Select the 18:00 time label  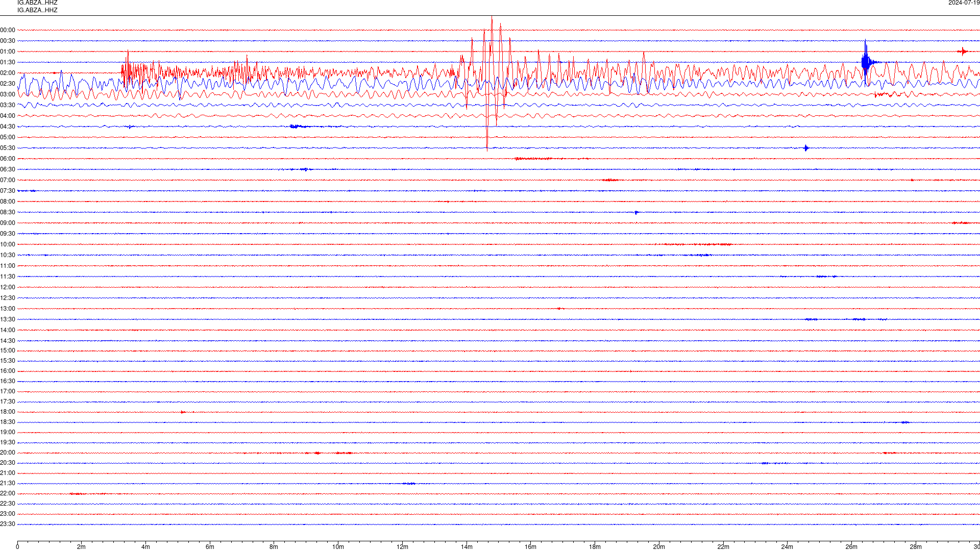pos(8,412)
